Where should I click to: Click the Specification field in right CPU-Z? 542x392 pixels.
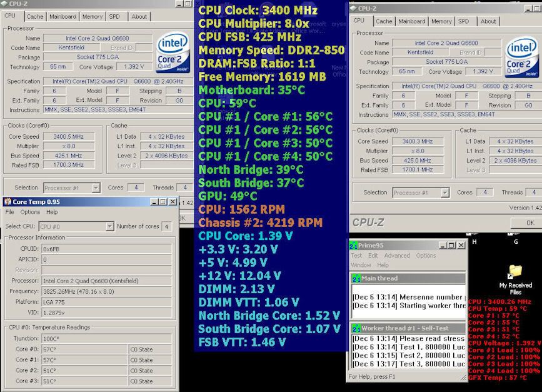click(x=467, y=86)
